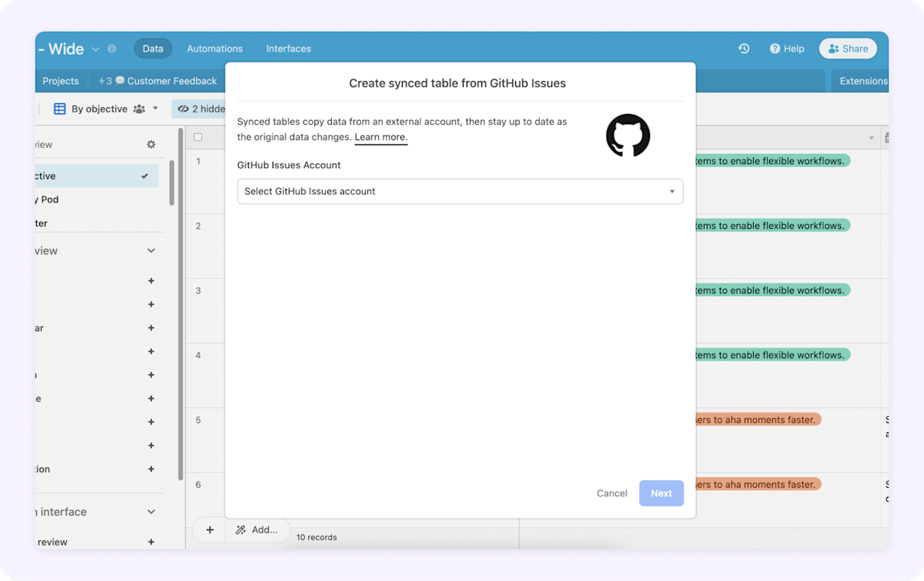Click the Learn more link

[x=380, y=137]
